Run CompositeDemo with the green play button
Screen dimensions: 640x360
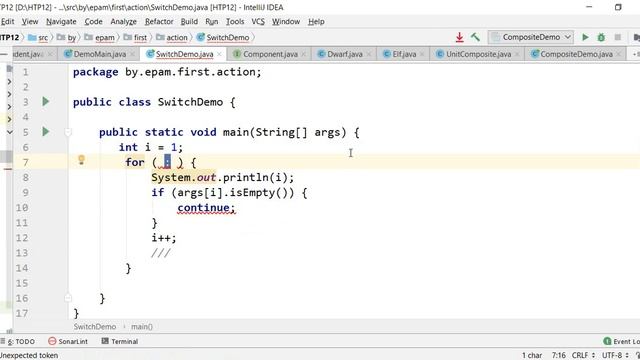click(585, 37)
